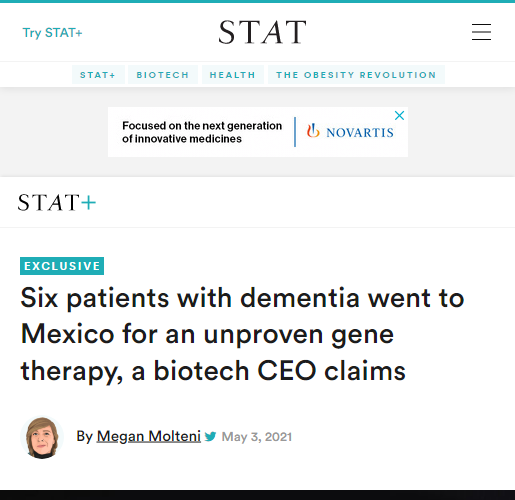Click the Novartis logo in ad

coord(350,132)
